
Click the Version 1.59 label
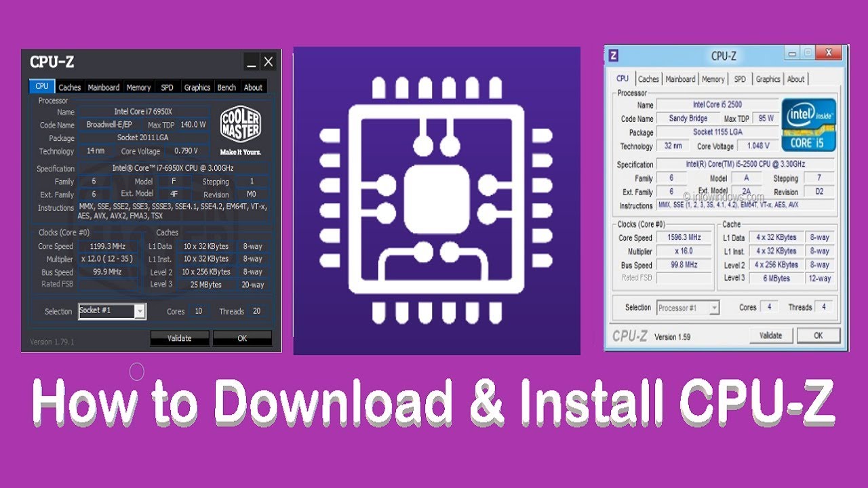pos(672,336)
